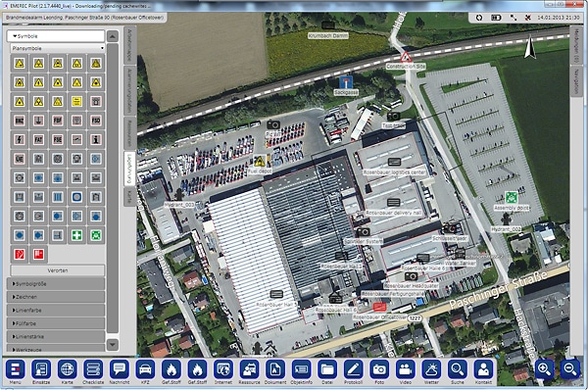
Task: Open the Menü button in bottom toolbar
Action: [x=16, y=369]
